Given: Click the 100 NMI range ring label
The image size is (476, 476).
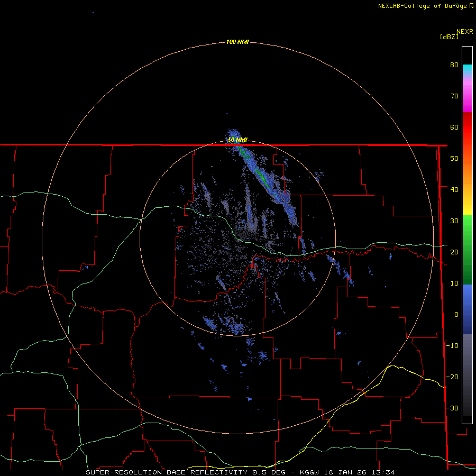Looking at the screenshot, I should [237, 42].
